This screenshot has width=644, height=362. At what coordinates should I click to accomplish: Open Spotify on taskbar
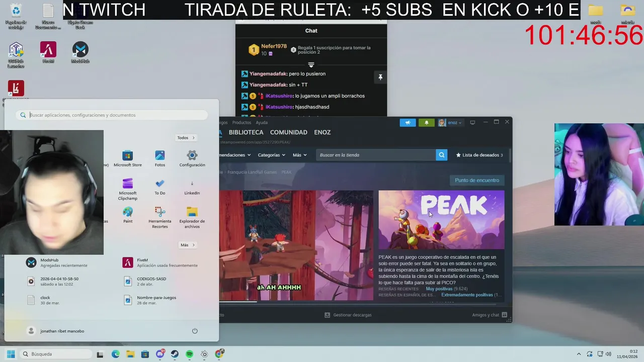pyautogui.click(x=189, y=354)
